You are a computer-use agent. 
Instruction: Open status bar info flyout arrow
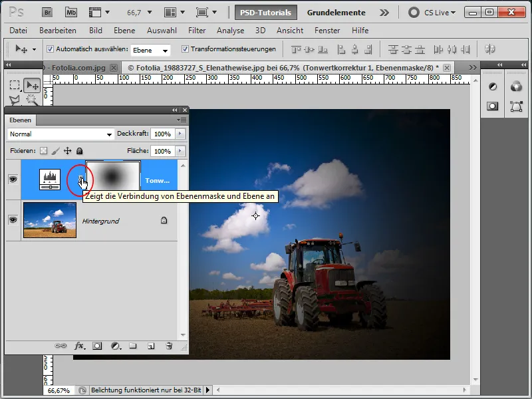pyautogui.click(x=207, y=390)
